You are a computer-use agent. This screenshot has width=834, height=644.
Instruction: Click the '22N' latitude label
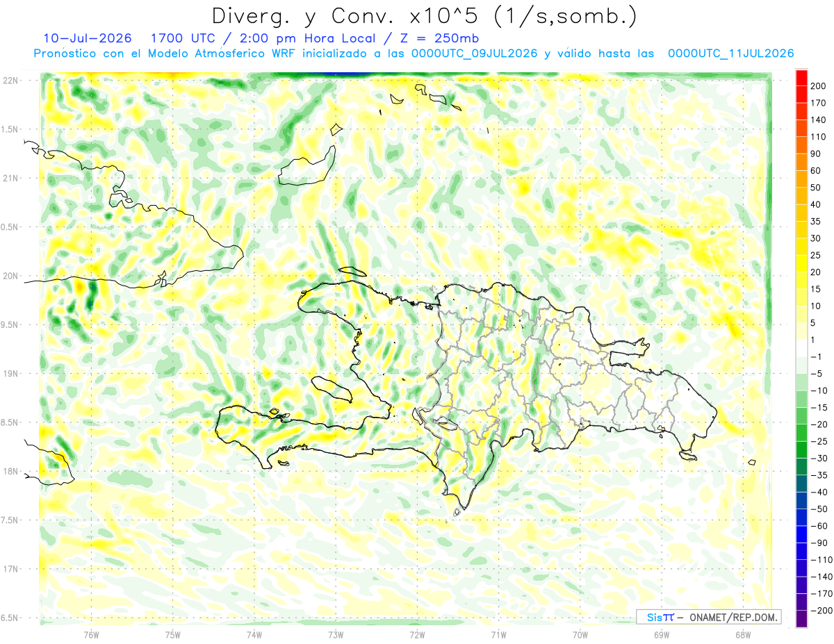(12, 81)
